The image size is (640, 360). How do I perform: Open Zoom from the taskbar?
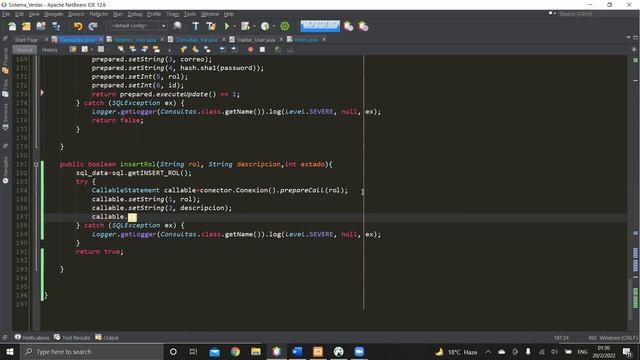click(359, 352)
